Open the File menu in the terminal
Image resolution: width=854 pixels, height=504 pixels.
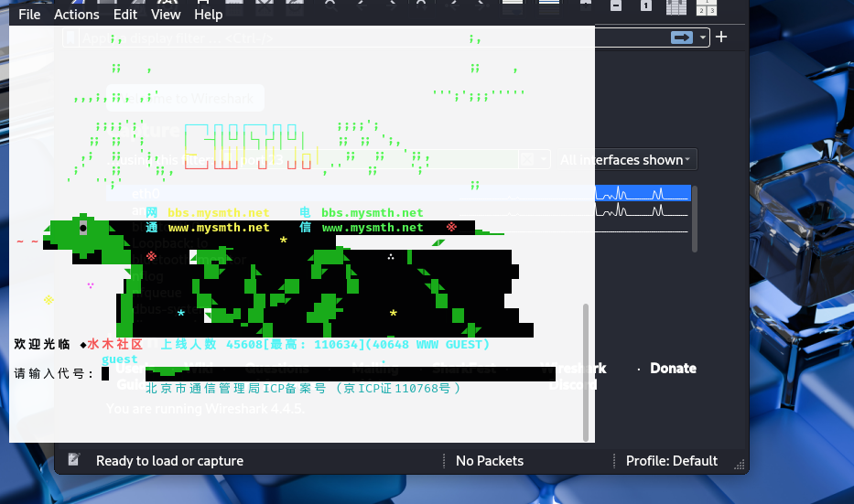pyautogui.click(x=29, y=15)
